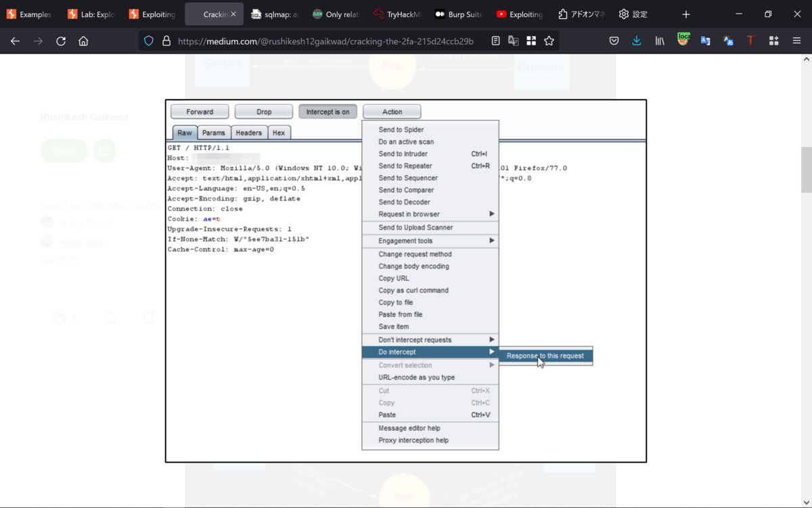Choose 'Send to Sequencer'
The width and height of the screenshot is (812, 508).
430,178
